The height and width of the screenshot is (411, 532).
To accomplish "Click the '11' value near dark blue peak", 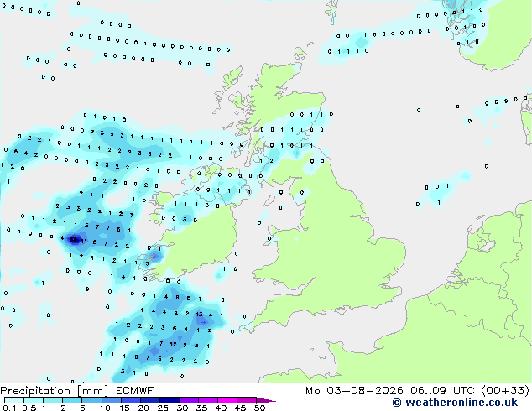I will [84, 242].
